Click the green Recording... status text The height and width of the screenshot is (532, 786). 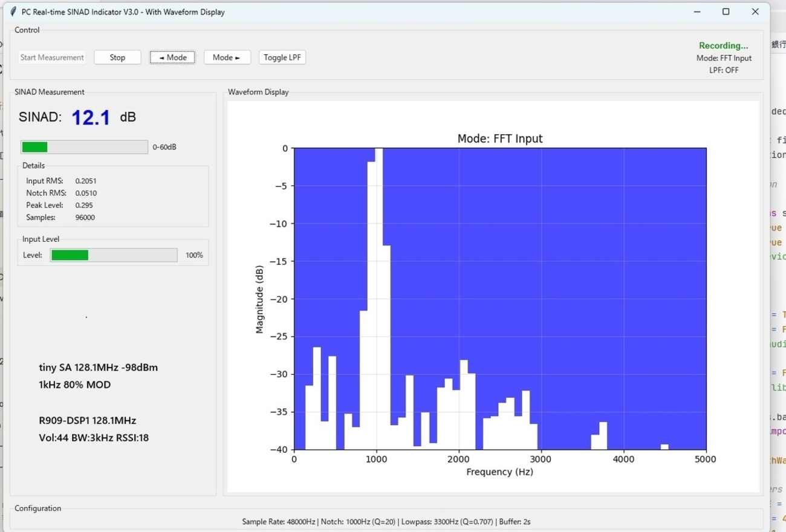tap(723, 45)
